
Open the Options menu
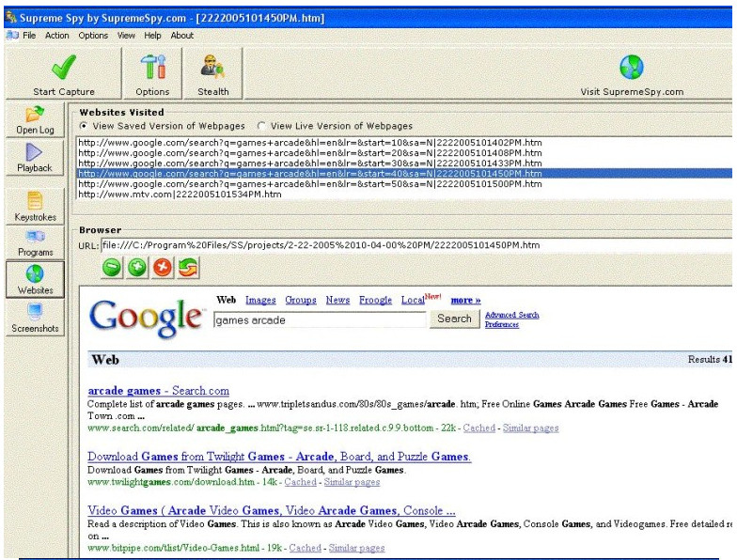tap(93, 36)
